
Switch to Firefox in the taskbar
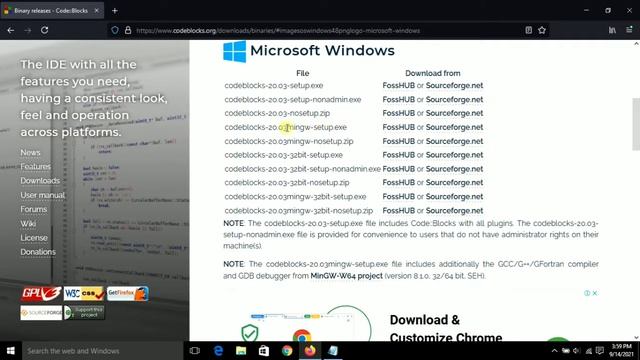(x=310, y=351)
